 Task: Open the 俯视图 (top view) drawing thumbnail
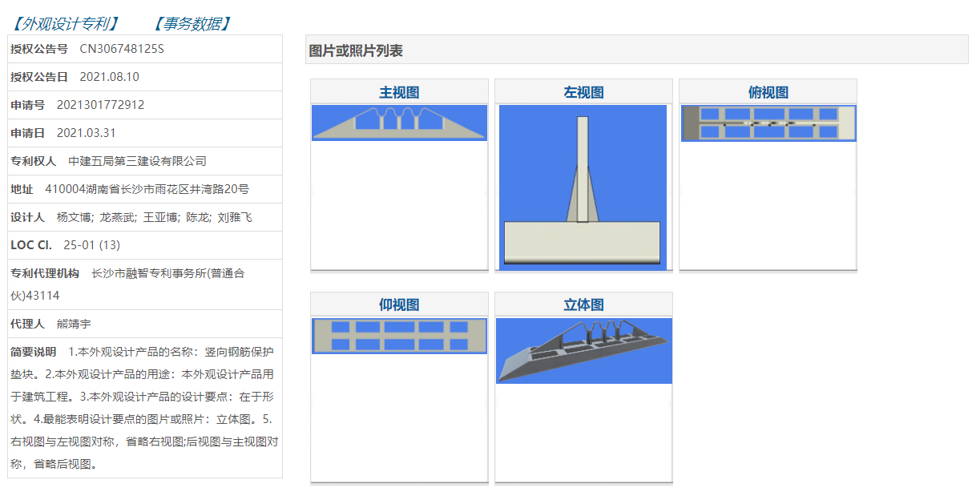[768, 123]
